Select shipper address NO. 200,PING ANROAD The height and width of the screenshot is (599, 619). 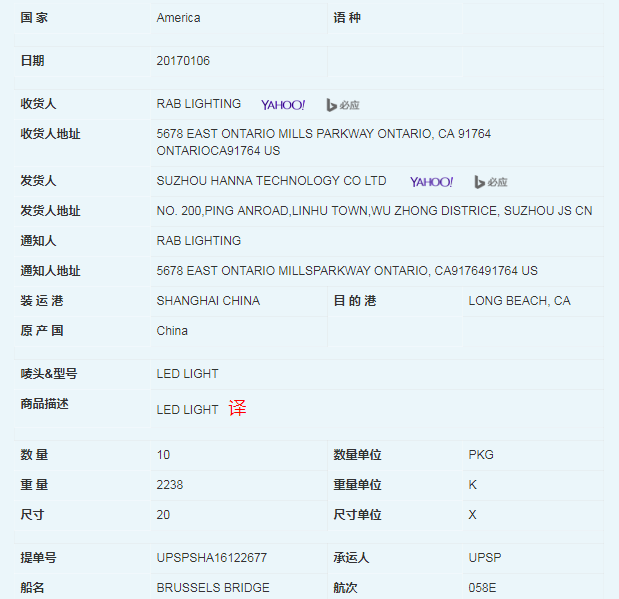[374, 211]
